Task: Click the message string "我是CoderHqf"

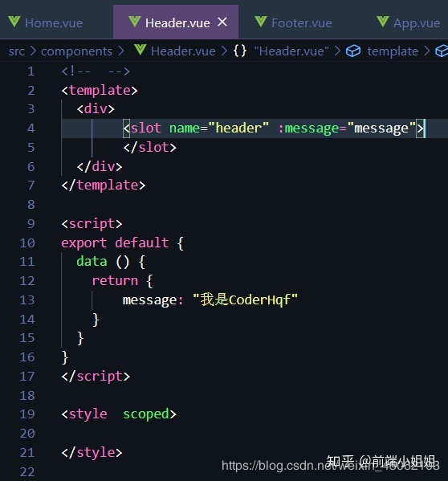Action: click(246, 300)
